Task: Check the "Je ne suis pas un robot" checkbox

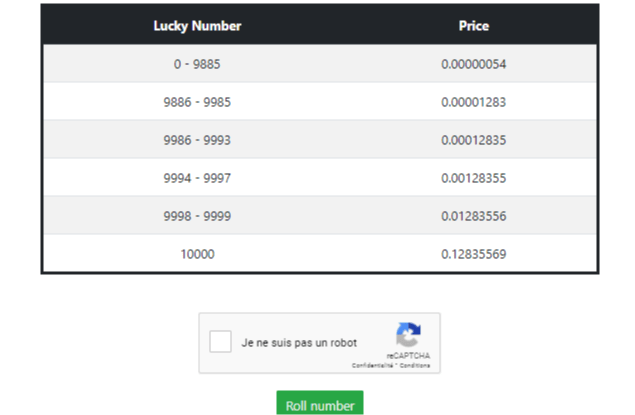Action: click(220, 341)
